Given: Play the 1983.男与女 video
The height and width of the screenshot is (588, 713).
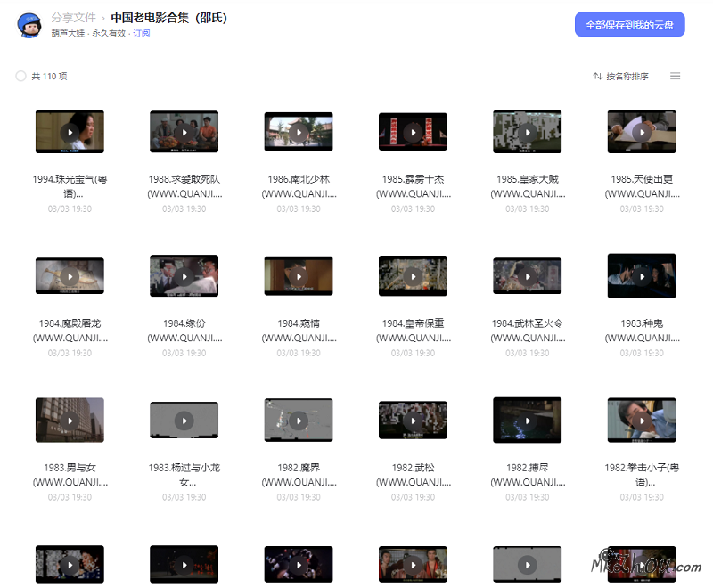Looking at the screenshot, I should (70, 421).
